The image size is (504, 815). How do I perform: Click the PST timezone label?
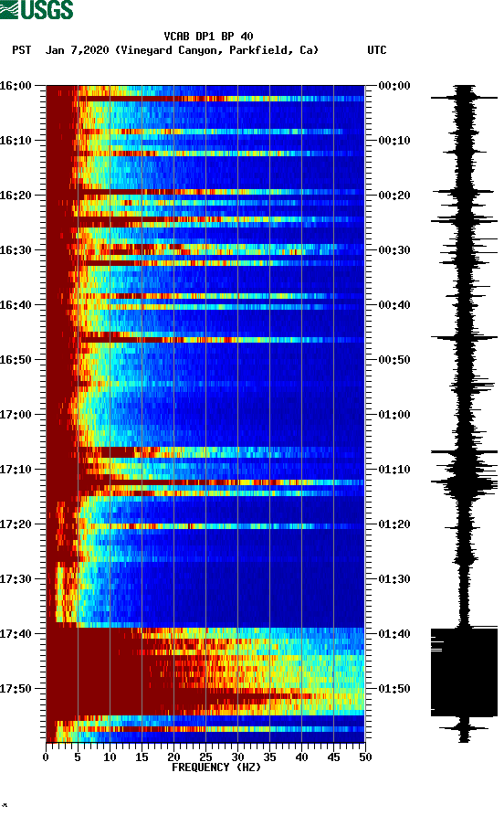[x=22, y=50]
